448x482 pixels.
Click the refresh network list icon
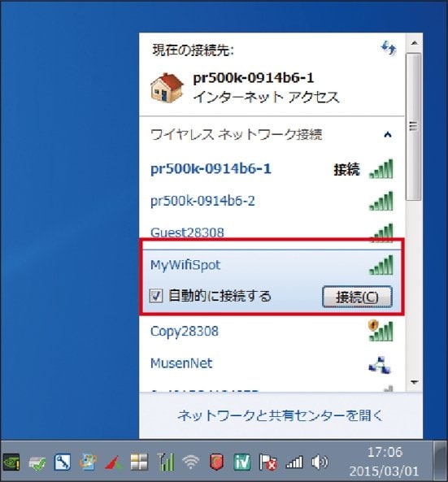[389, 48]
